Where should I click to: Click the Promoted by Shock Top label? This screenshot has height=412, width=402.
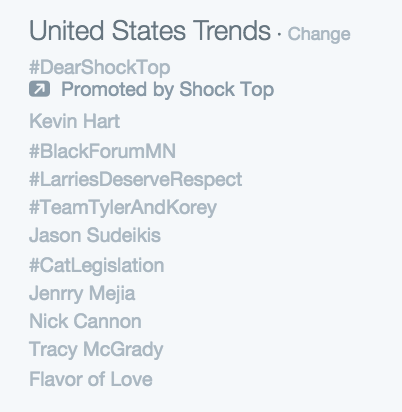tap(167, 90)
